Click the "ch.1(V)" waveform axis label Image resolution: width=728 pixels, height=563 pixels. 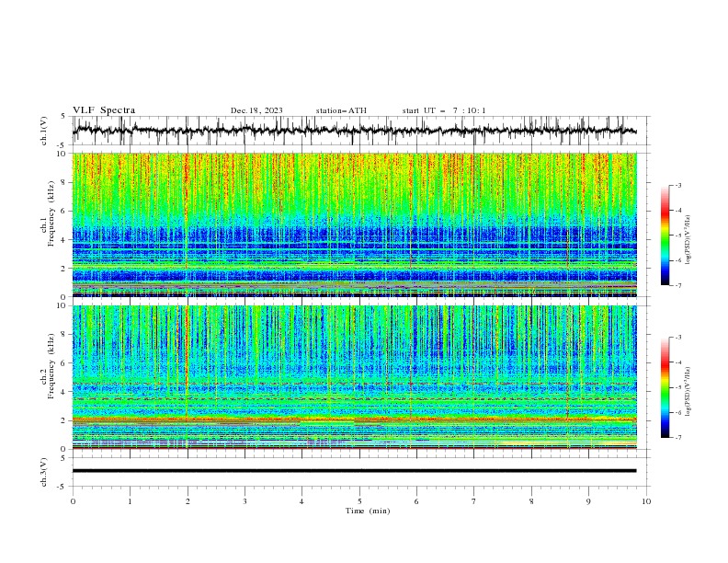pyautogui.click(x=44, y=131)
